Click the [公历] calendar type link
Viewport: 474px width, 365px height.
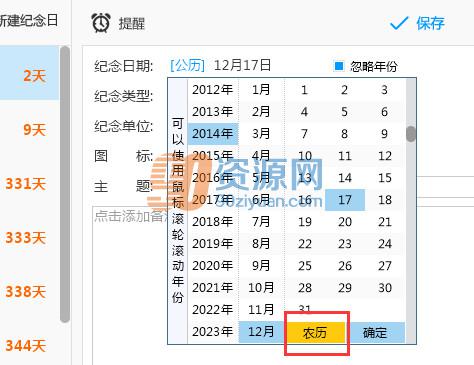(187, 65)
